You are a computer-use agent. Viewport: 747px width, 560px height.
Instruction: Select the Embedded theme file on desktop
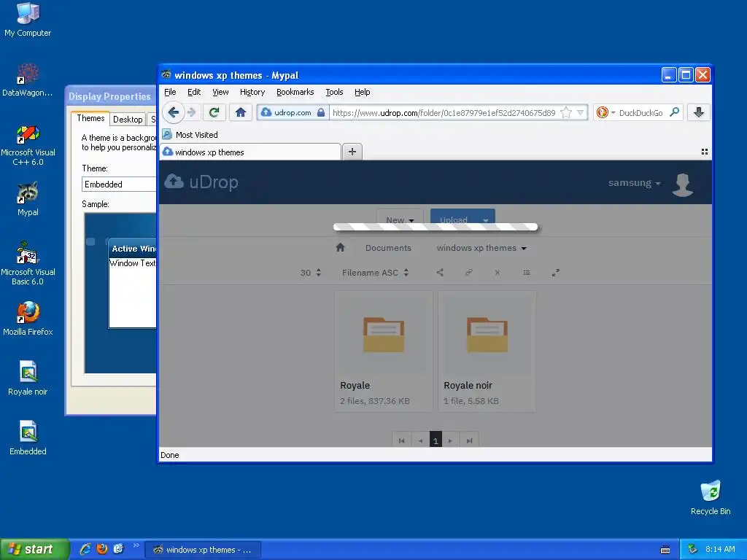click(x=28, y=438)
